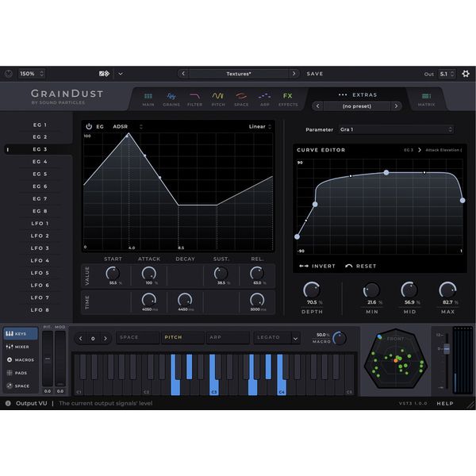This screenshot has height=476, width=476.
Task: Switch to Keys view
Action: 21,334
